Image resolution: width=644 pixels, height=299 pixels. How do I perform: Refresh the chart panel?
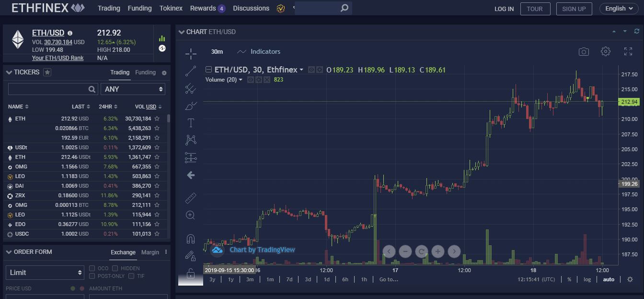(637, 32)
